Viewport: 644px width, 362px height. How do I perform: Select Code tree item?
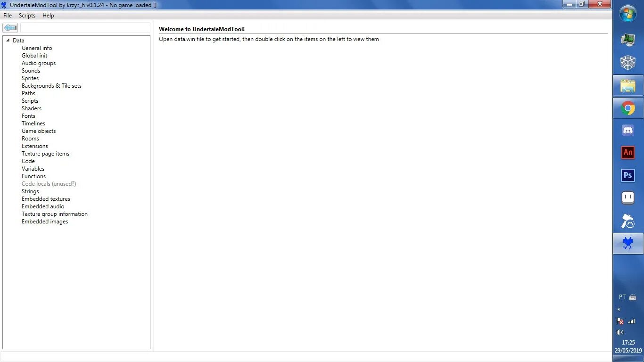(28, 161)
